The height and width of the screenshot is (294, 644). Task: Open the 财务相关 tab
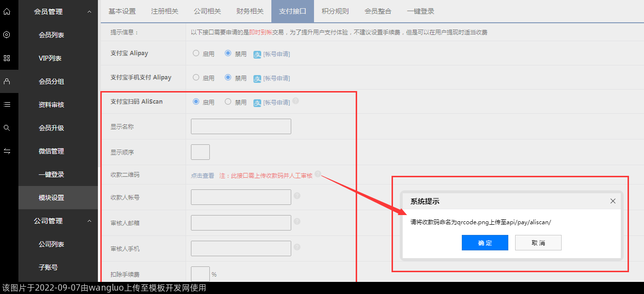(250, 11)
